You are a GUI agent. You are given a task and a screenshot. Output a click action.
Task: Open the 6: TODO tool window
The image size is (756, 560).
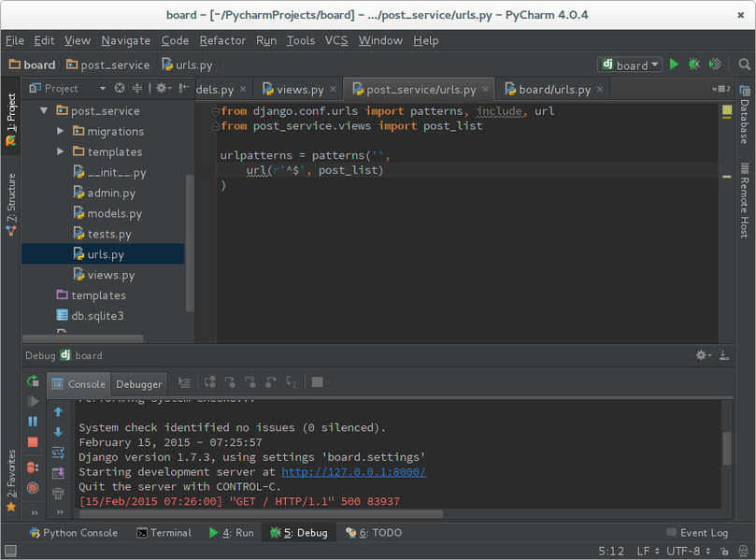point(374,533)
